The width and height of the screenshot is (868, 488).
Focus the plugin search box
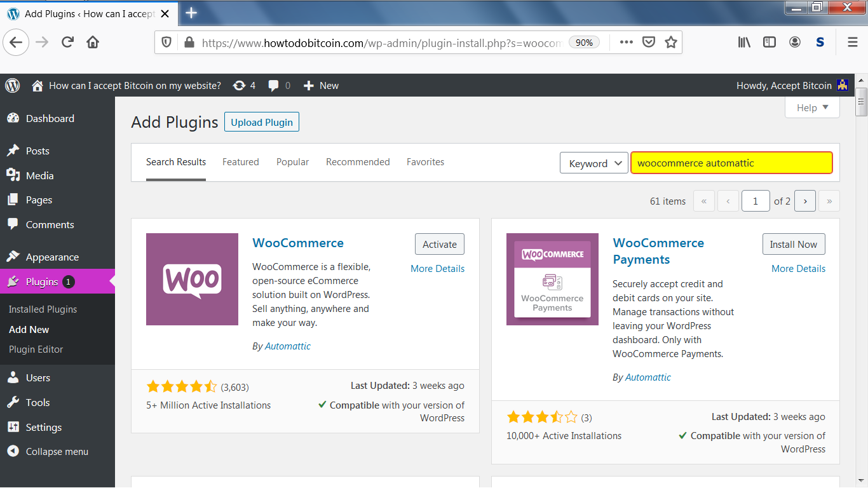pyautogui.click(x=731, y=163)
